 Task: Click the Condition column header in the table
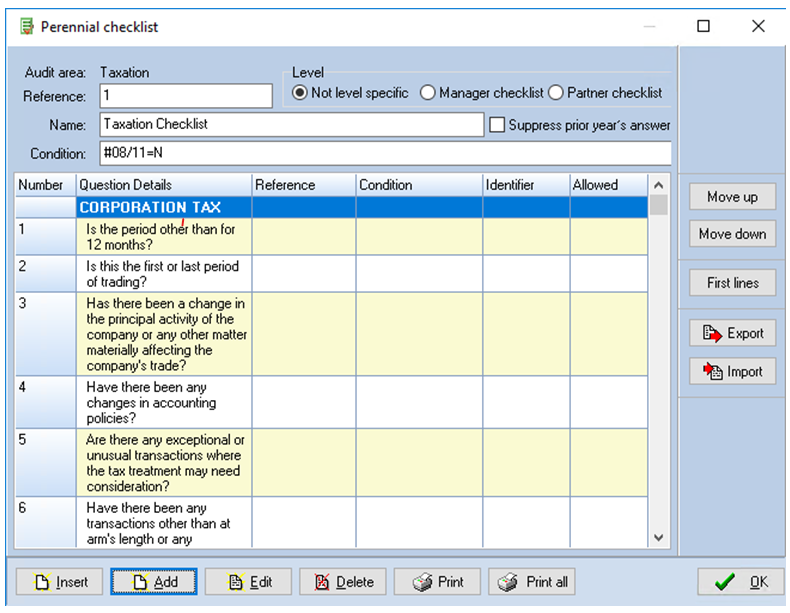[420, 185]
